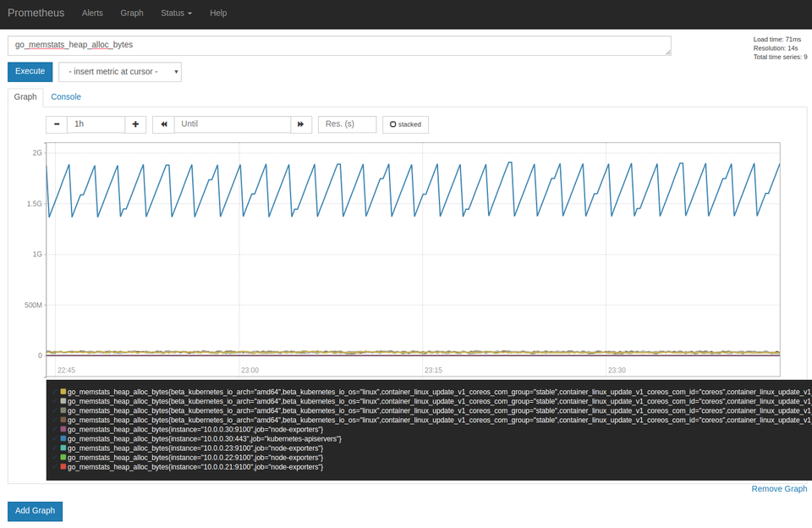This screenshot has width=812, height=528.
Task: Open the Help menu item
Action: coord(218,14)
